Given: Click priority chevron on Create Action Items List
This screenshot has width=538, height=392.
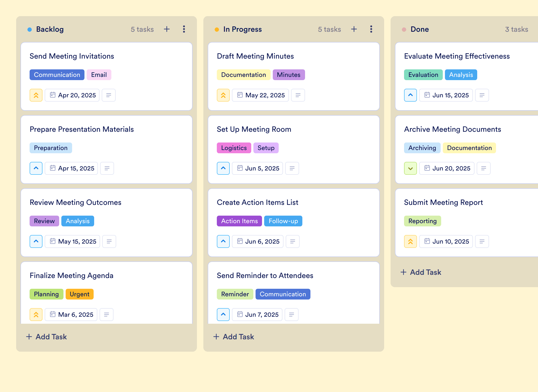Looking at the screenshot, I should point(223,241).
